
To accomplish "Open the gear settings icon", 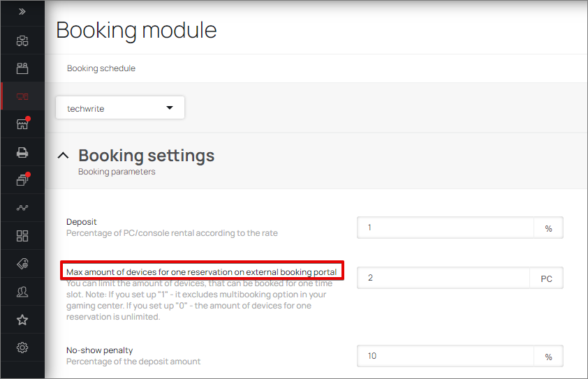I will [x=22, y=348].
